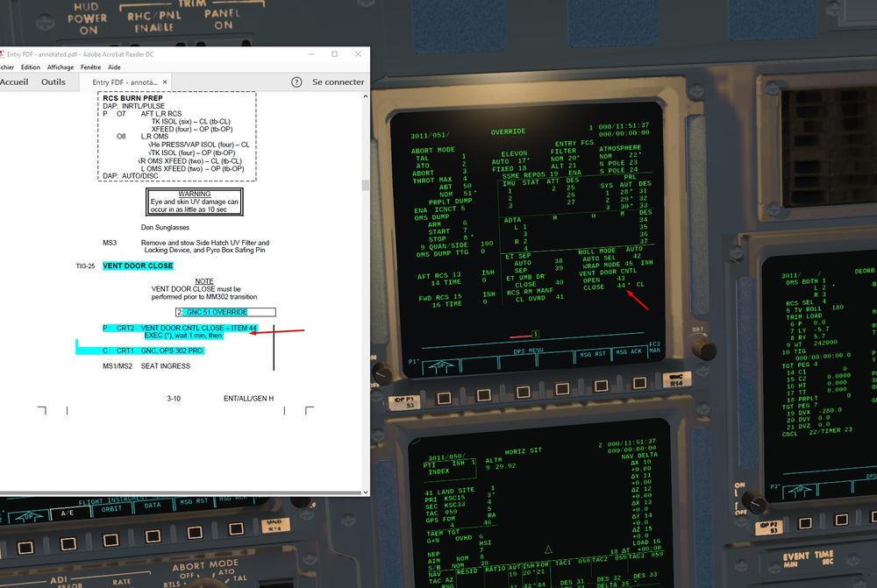
Task: Click edge key beneath A/E on lower-left display
Action: click(68, 543)
